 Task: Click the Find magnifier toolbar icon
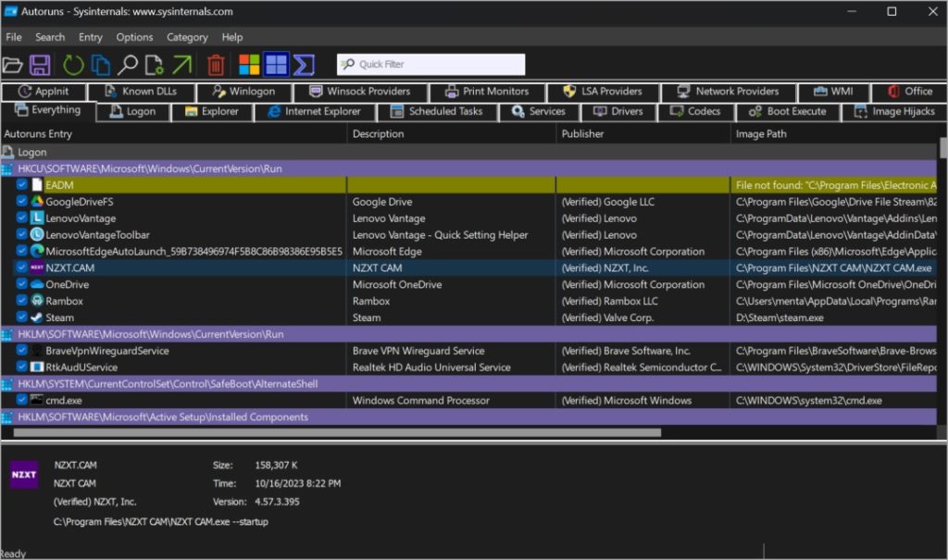click(127, 65)
